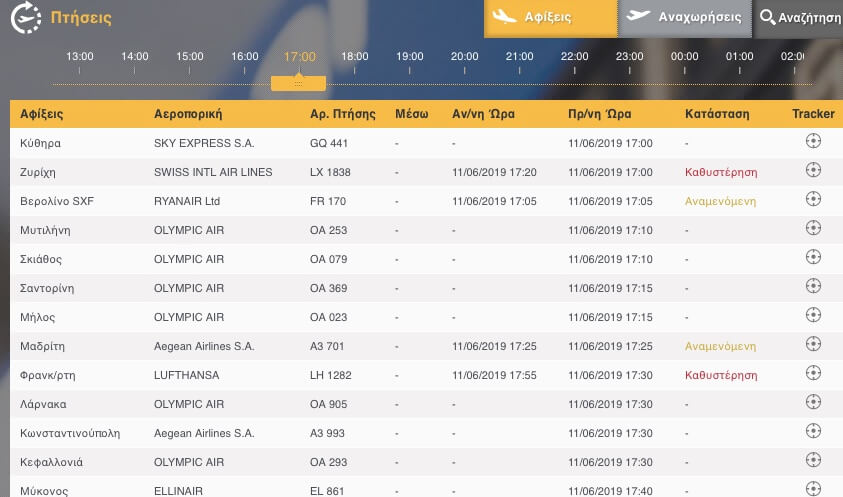Viewport: 843px width, 497px height.
Task: Jump to 00:00 on the timeline
Action: pos(684,56)
